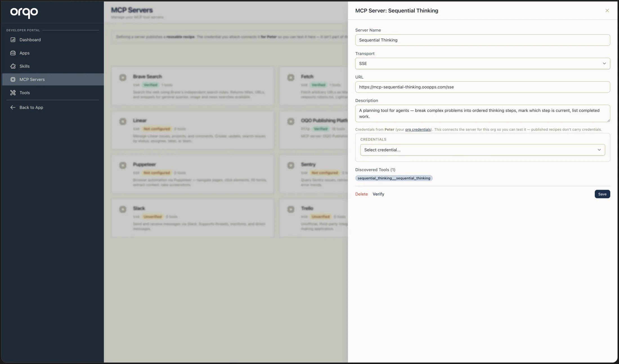Click the Brave Search card title
The height and width of the screenshot is (364, 619).
[147, 76]
